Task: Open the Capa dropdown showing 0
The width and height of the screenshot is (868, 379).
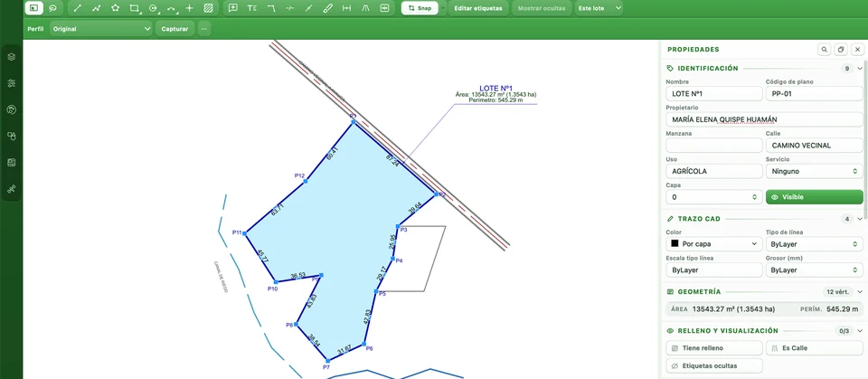Action: pos(713,197)
